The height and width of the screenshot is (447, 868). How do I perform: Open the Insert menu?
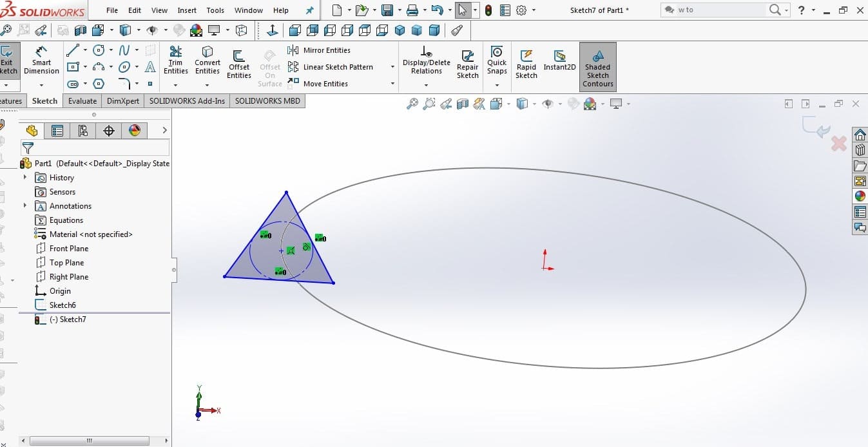coord(187,10)
